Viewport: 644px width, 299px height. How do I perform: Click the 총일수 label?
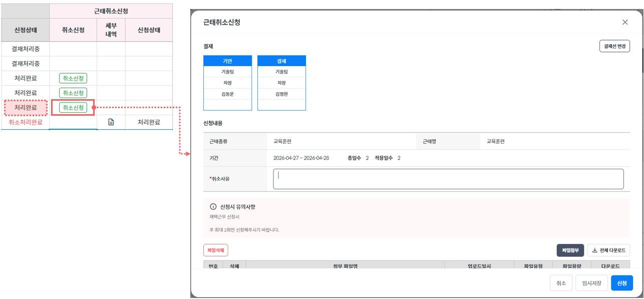[354, 158]
